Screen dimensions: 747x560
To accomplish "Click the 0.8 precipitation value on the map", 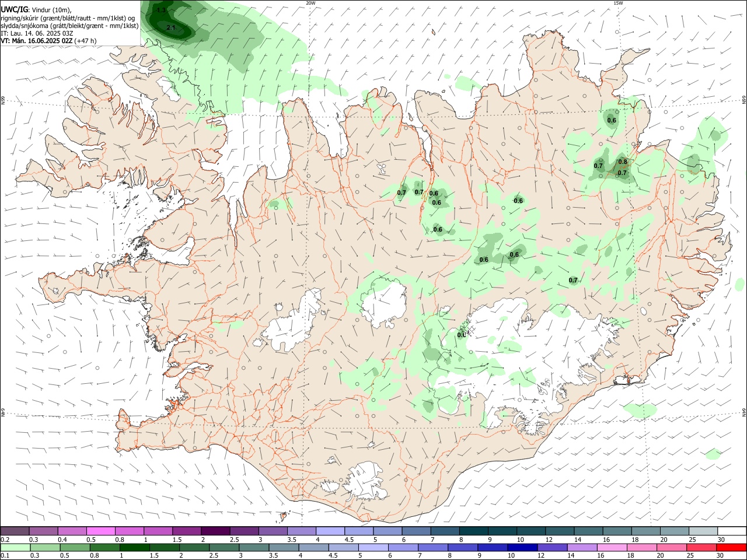I will [x=623, y=162].
